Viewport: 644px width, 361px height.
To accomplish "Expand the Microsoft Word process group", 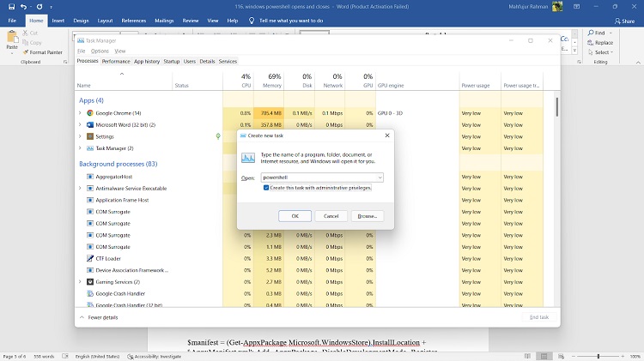I will point(80,124).
